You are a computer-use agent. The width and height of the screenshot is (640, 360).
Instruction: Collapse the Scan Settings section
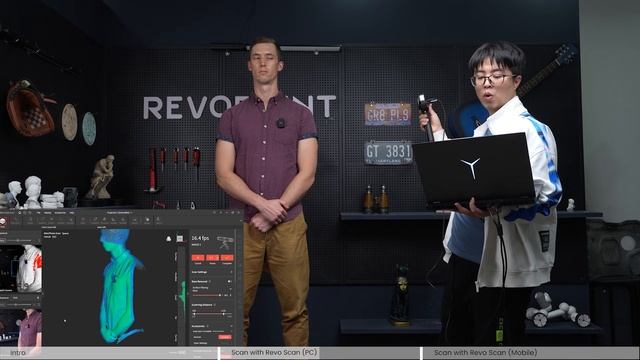pos(231,272)
